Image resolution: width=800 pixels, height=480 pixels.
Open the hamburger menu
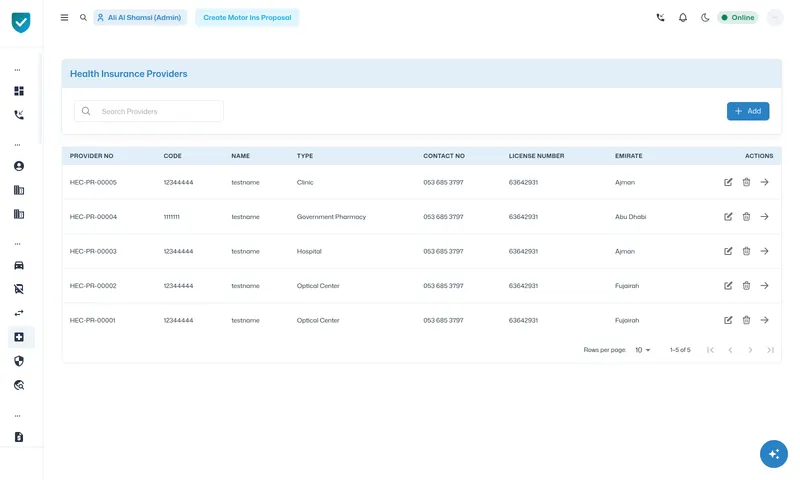tap(64, 17)
